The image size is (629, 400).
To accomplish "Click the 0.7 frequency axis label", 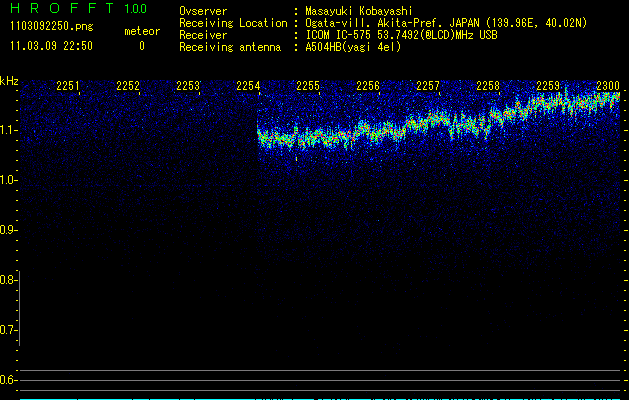I will click(9, 330).
